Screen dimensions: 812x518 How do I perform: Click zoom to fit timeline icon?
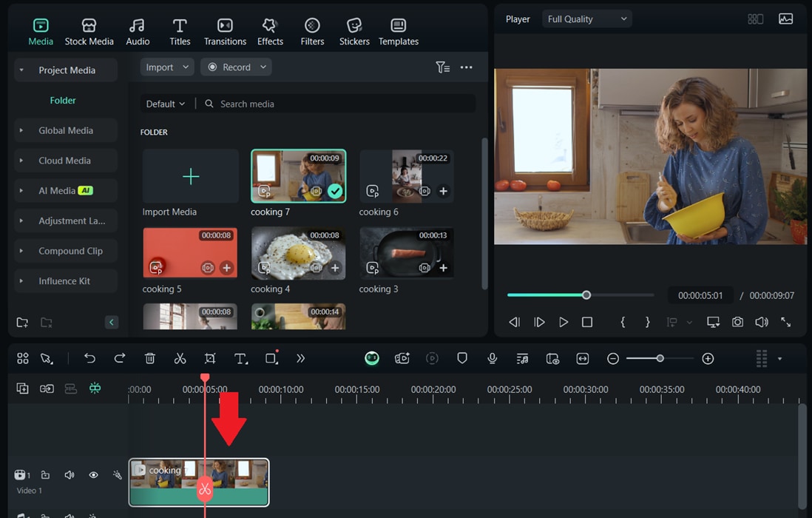point(583,358)
